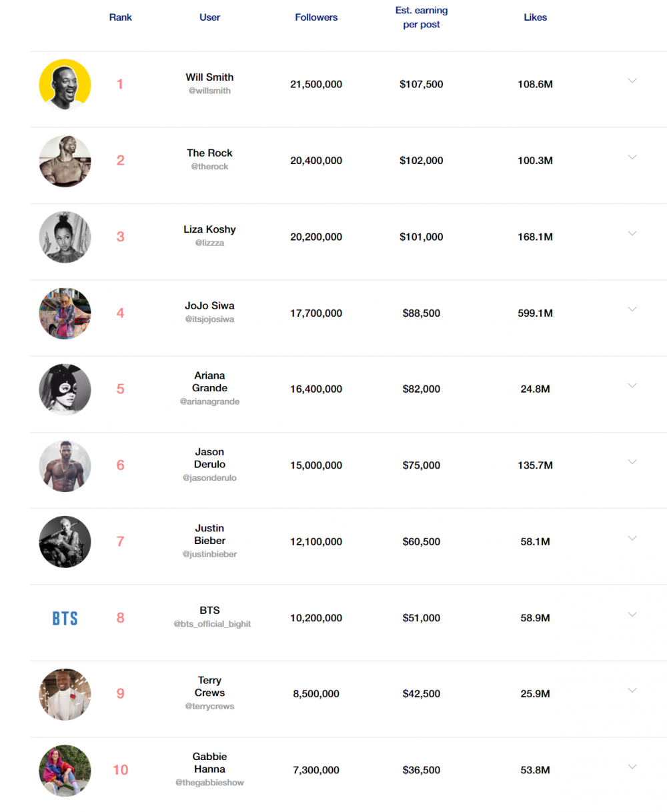Expand Will Smith's row chevron

pyautogui.click(x=632, y=81)
